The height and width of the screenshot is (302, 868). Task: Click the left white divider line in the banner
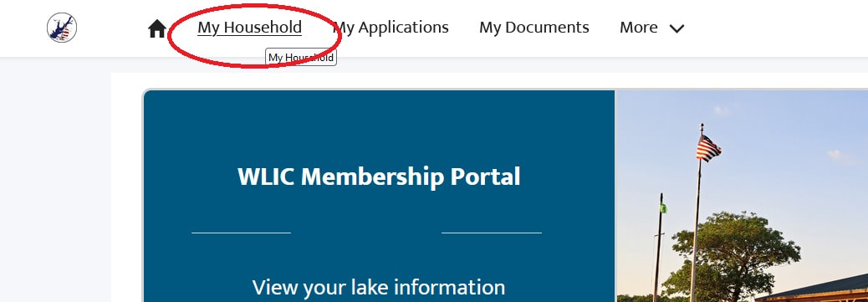(241, 233)
